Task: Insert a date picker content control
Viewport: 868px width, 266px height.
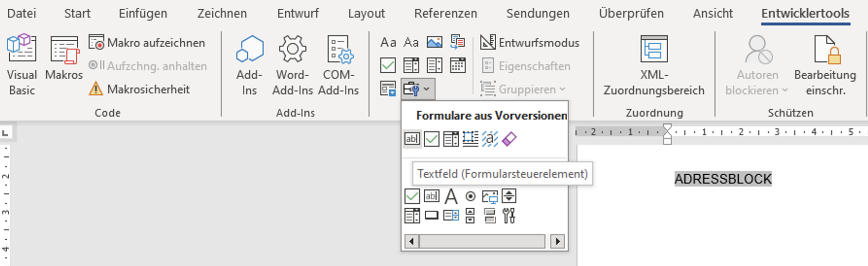Action: [457, 66]
